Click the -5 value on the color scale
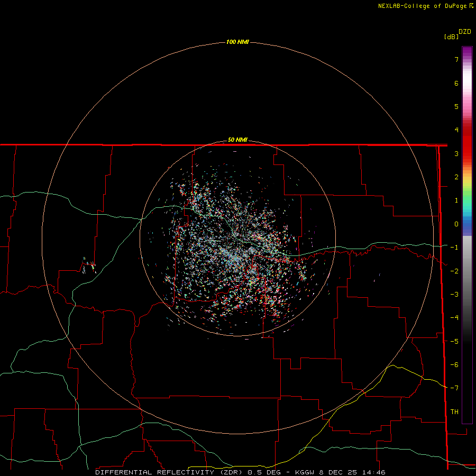The image size is (476, 476). point(454,341)
